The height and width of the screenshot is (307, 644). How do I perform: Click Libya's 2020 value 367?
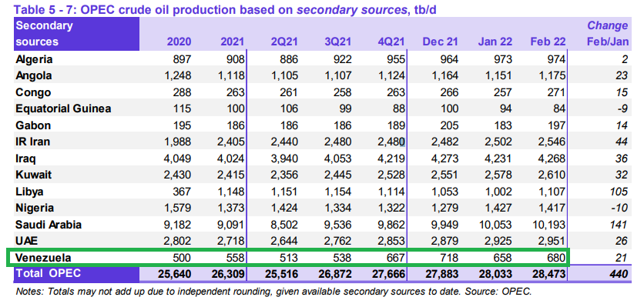pyautogui.click(x=182, y=192)
